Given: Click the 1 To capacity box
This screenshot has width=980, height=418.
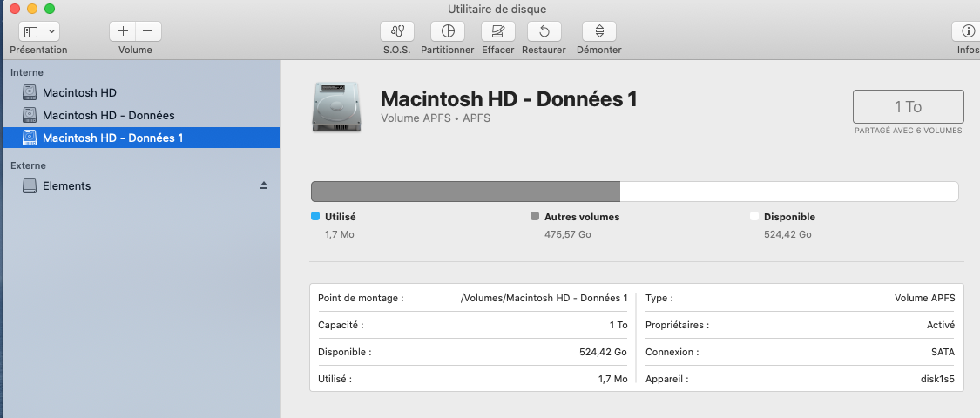Looking at the screenshot, I should (908, 107).
